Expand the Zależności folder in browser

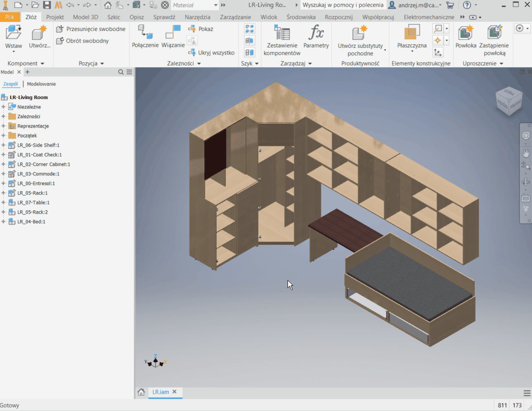point(3,117)
